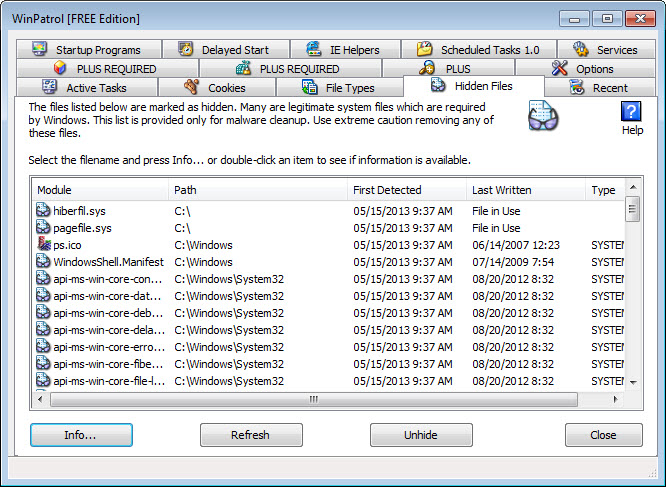Select the WindowsShell.Manifest entry
This screenshot has height=487, width=666.
328,262
